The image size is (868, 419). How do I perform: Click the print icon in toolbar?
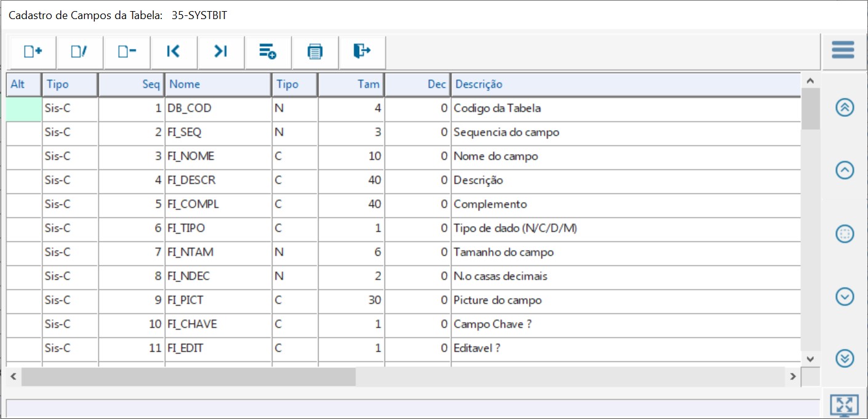pyautogui.click(x=315, y=52)
